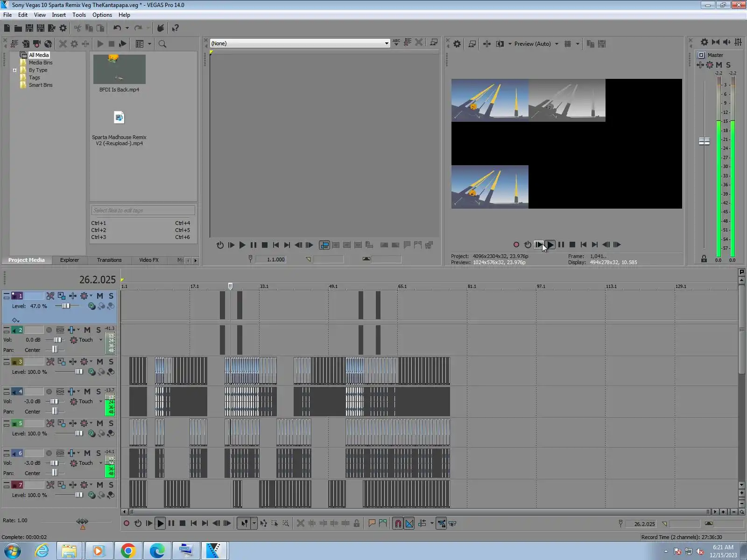The image size is (747, 560).
Task: Open a project via the folder icon
Action: [x=18, y=28]
